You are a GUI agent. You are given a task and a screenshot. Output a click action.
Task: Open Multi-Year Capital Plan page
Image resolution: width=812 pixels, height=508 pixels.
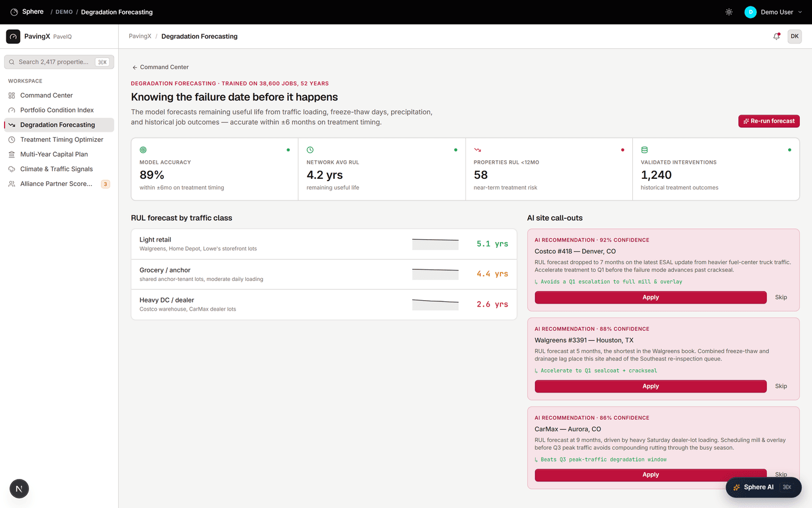59,154
